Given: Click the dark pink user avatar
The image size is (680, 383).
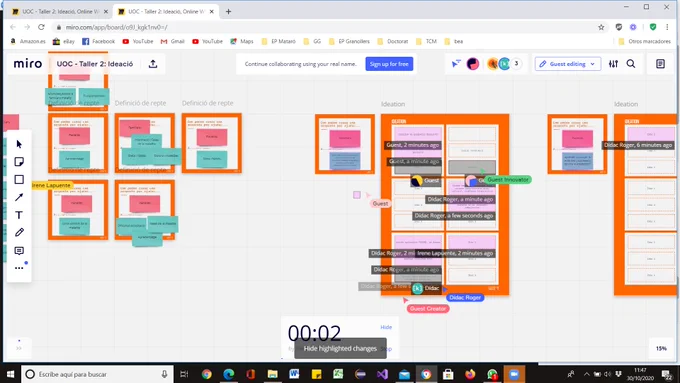Looking at the screenshot, I should point(473,64).
